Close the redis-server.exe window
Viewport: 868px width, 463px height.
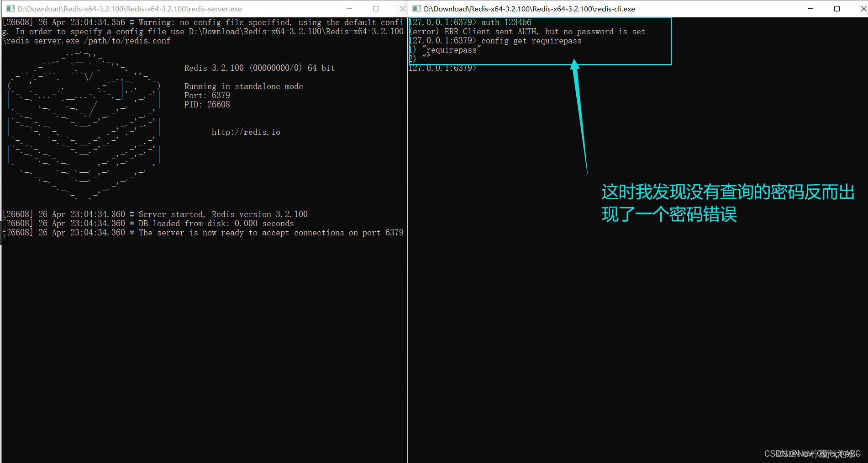[402, 9]
